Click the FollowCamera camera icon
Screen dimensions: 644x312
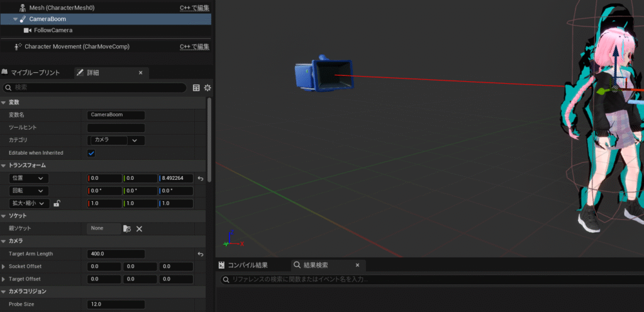pyautogui.click(x=28, y=30)
